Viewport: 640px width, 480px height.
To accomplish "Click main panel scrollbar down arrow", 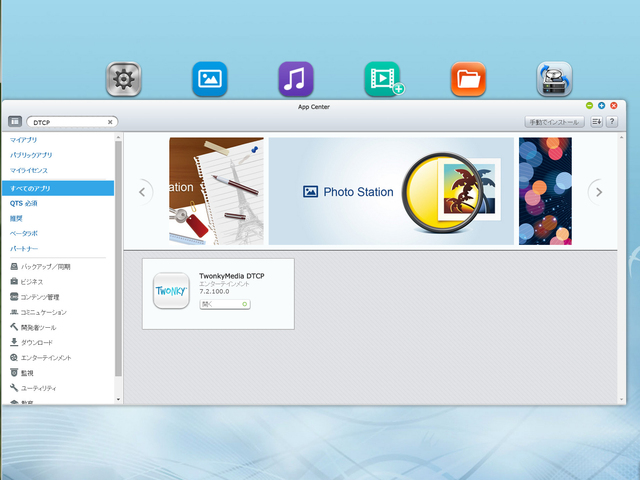I will click(621, 400).
